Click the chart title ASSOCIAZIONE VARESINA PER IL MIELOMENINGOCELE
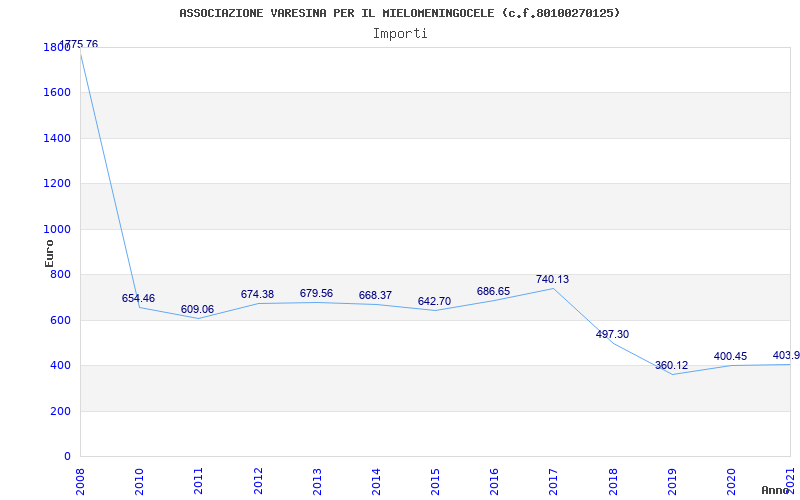 coord(399,13)
